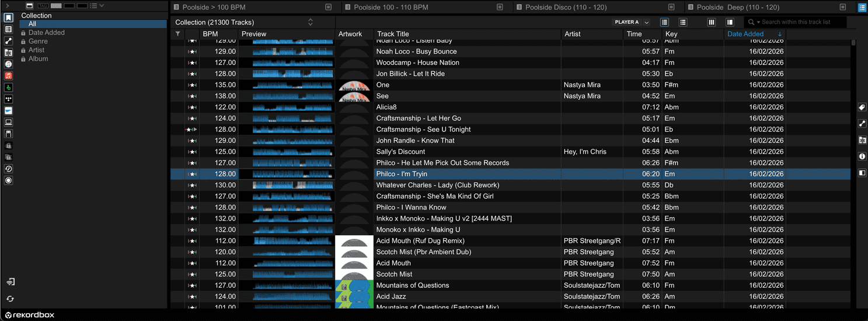Viewport: 868px width, 321px height.
Task: Click the track filter funnel icon
Action: 178,34
